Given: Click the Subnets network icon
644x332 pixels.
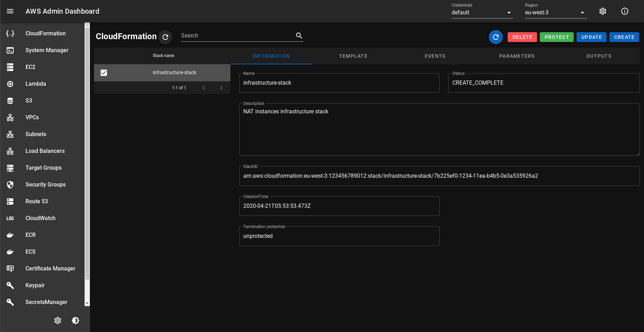Looking at the screenshot, I should 10,134.
